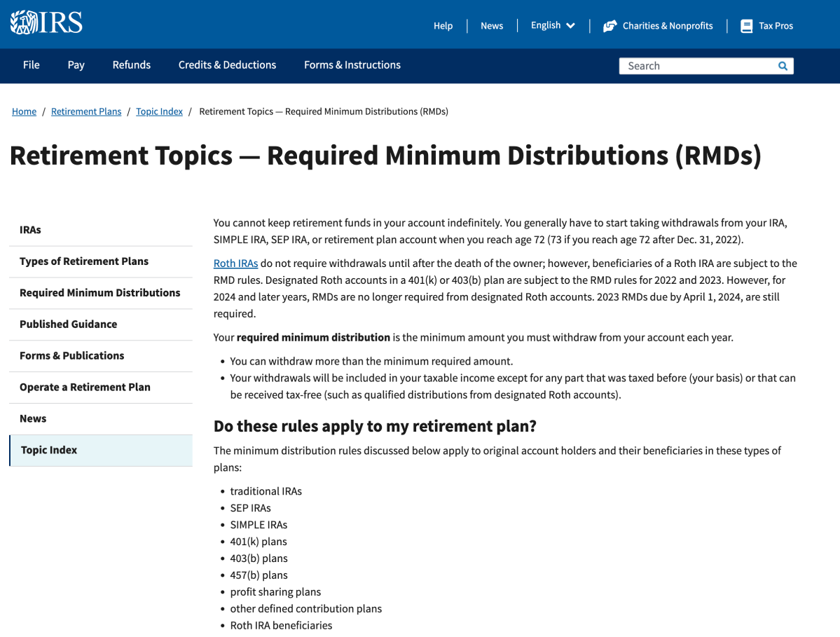This screenshot has height=637, width=840.
Task: Go to Home breadcrumb link
Action: 24,111
